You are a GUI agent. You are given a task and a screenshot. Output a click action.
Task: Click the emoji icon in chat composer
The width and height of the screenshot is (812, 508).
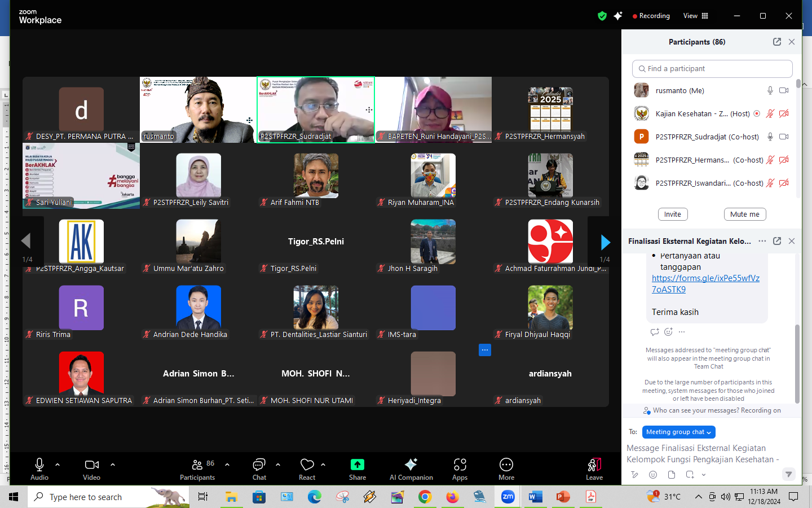pos(652,475)
